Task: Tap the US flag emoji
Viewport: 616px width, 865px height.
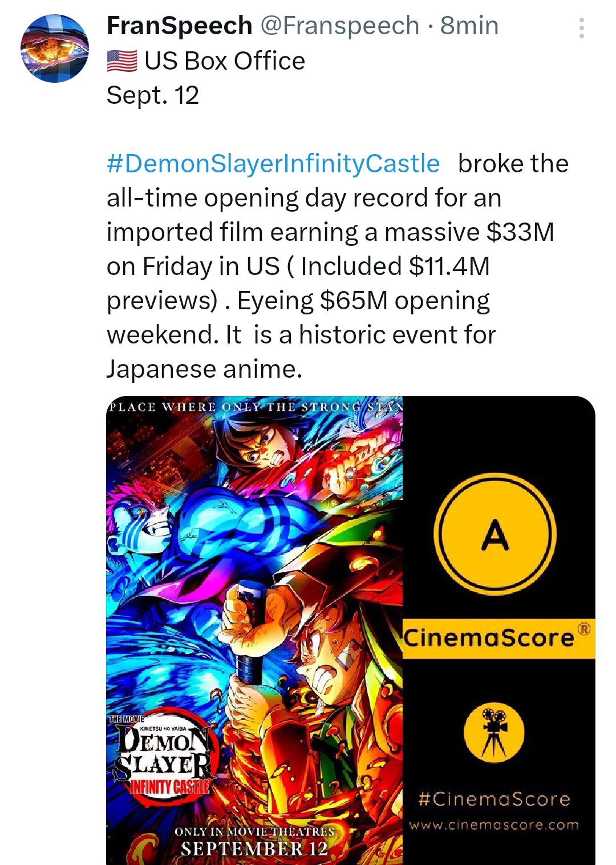Action: 122,61
